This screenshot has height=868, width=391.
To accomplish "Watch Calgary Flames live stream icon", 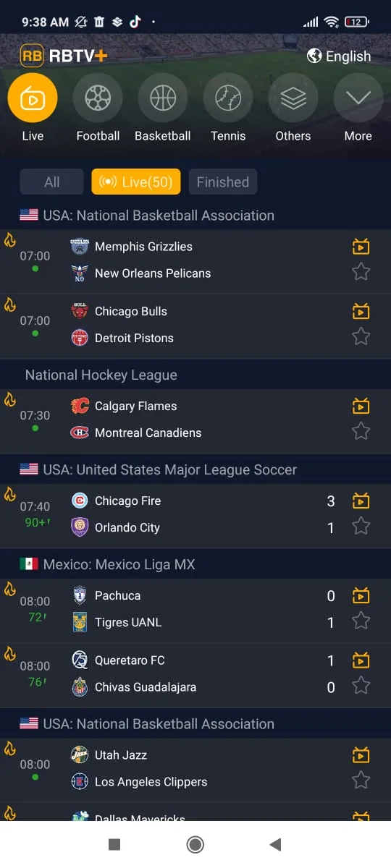I will pyautogui.click(x=361, y=406).
